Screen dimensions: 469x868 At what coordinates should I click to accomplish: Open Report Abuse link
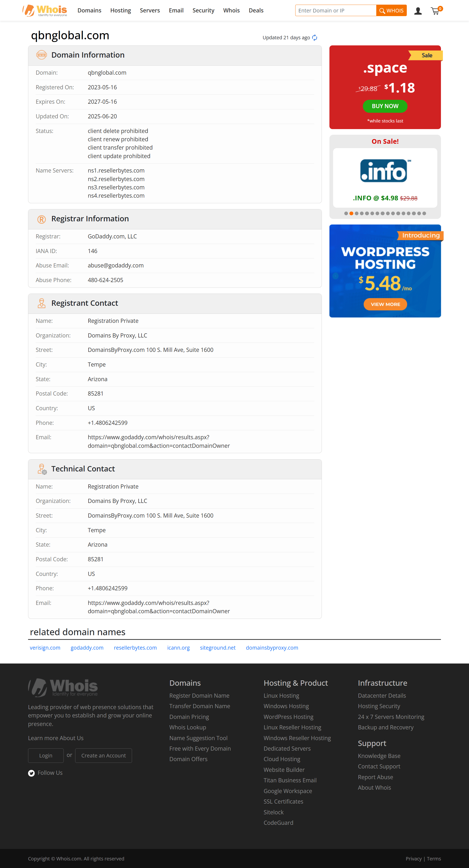[x=375, y=777]
